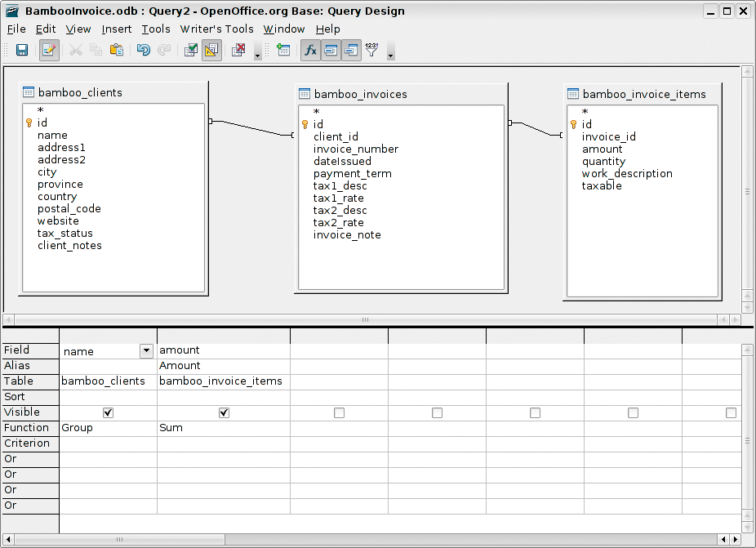756x548 pixels.
Task: Undo the last action
Action: [143, 50]
